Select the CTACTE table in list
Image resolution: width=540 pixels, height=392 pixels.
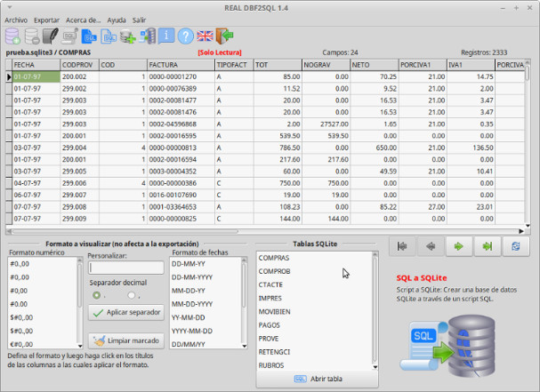coord(270,285)
